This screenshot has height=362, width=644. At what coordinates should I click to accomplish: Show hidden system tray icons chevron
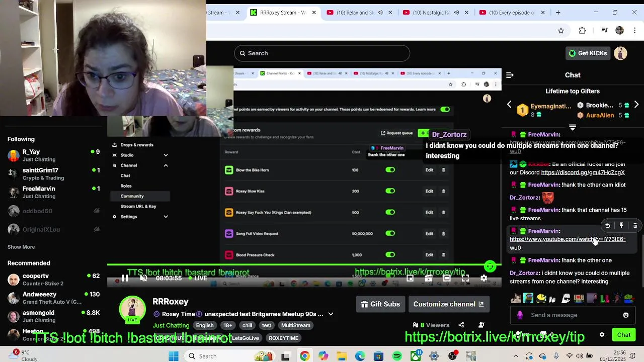(515, 356)
